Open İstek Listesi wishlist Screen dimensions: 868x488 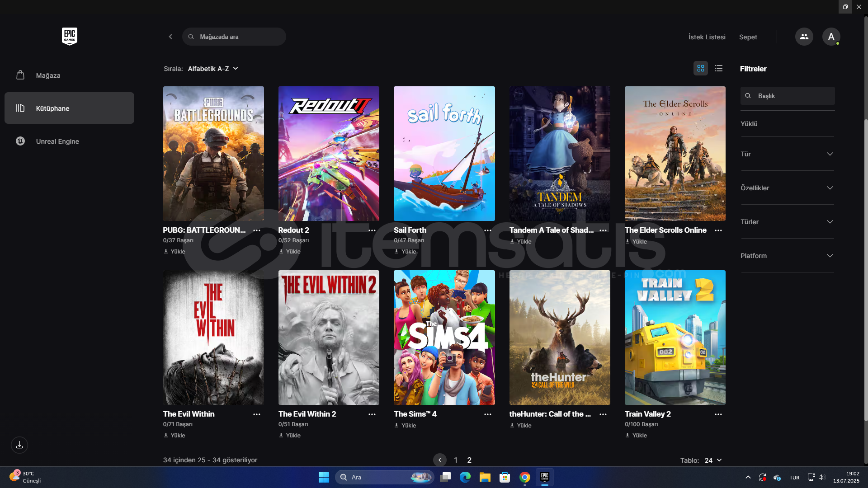click(x=707, y=37)
